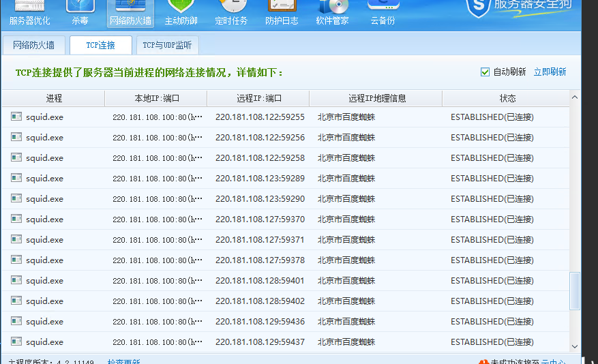Click the vertical scrollbar thumb
This screenshot has height=364, width=598.
(x=575, y=291)
